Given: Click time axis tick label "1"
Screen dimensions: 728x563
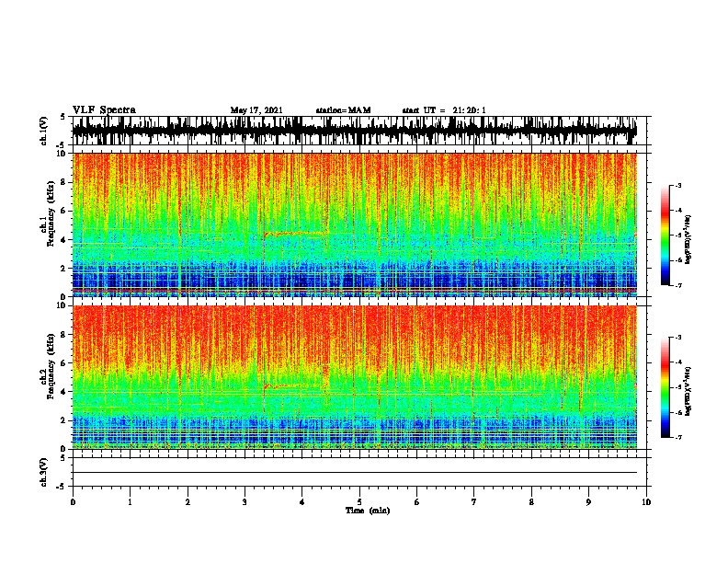Looking at the screenshot, I should pyautogui.click(x=130, y=502).
